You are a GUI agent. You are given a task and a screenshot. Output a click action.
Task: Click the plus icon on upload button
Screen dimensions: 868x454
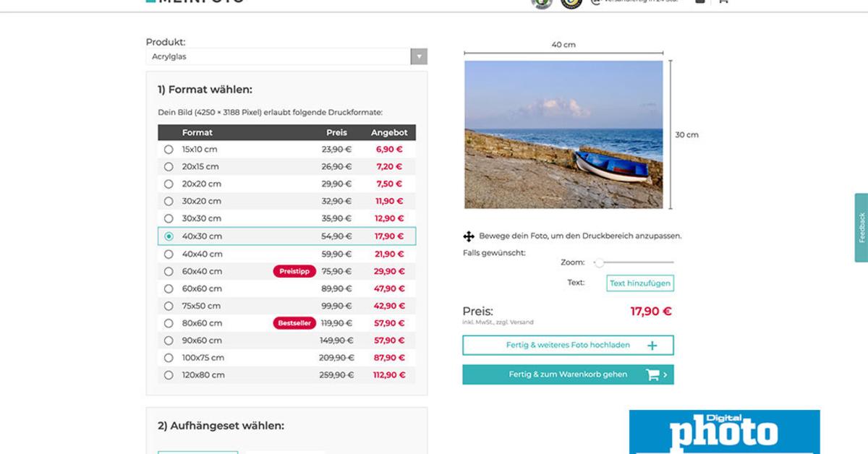[x=652, y=346]
